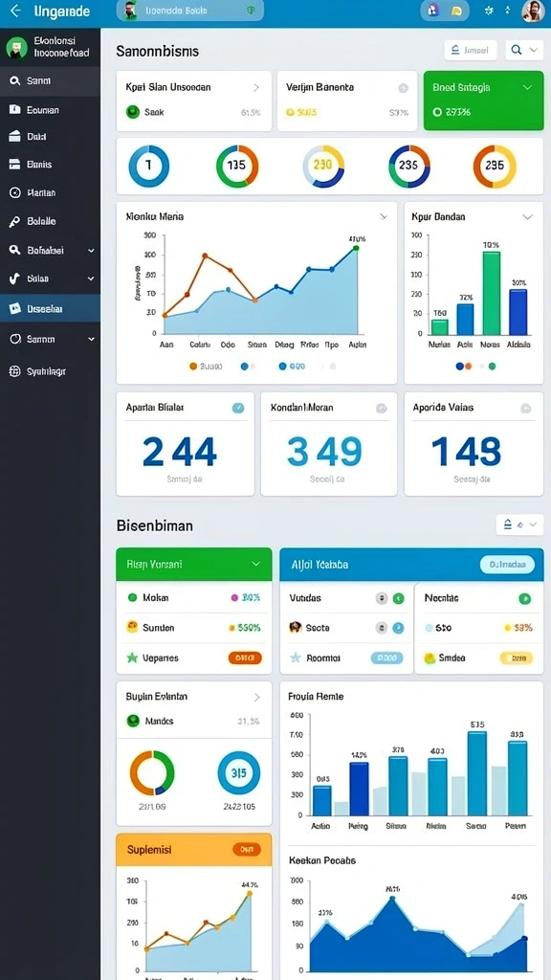Click the yellow chat icon in header

point(456,11)
